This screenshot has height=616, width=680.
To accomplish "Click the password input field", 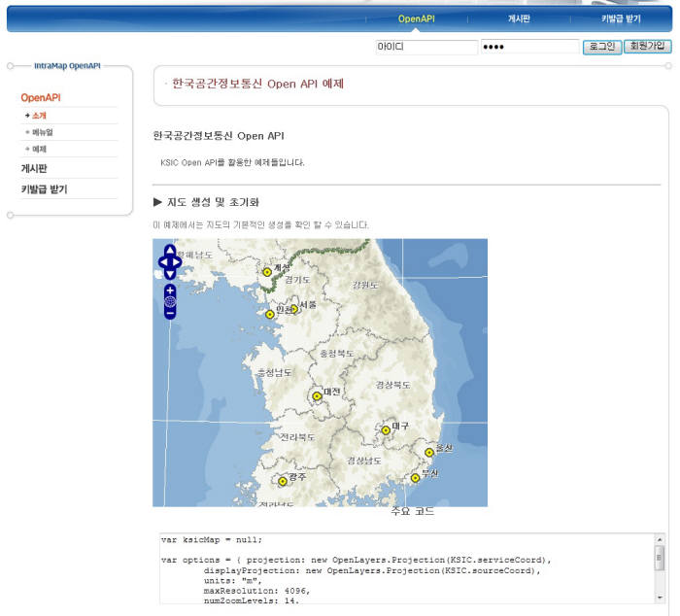I will tap(530, 47).
